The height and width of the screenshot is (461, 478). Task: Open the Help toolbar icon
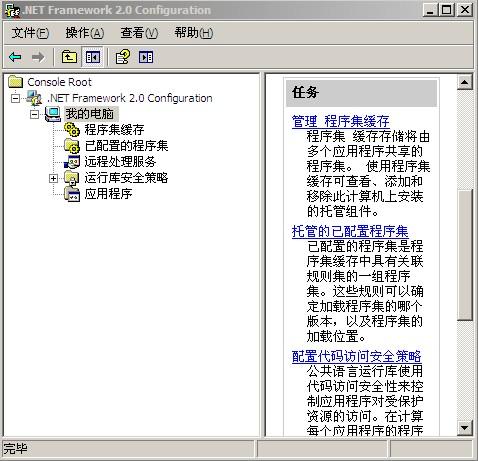pos(123,57)
